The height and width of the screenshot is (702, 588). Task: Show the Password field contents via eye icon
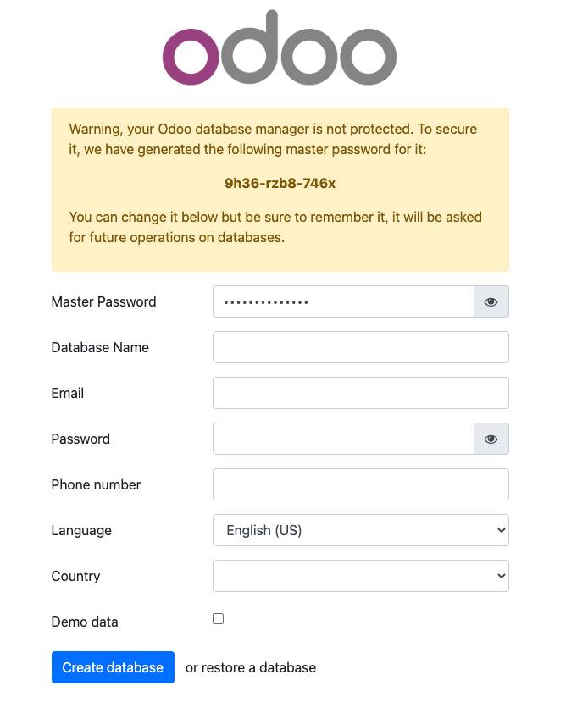pyautogui.click(x=491, y=439)
